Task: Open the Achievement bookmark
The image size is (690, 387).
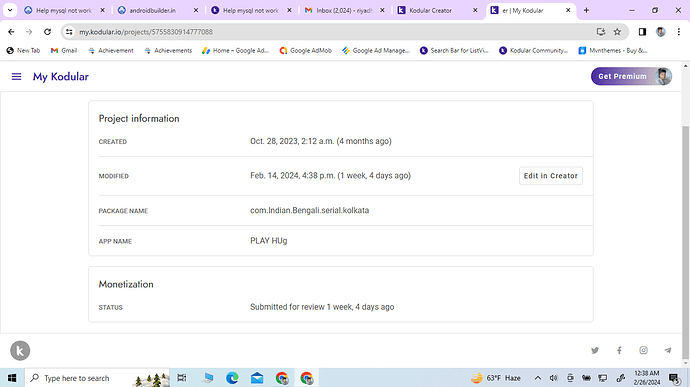Action: coord(111,51)
